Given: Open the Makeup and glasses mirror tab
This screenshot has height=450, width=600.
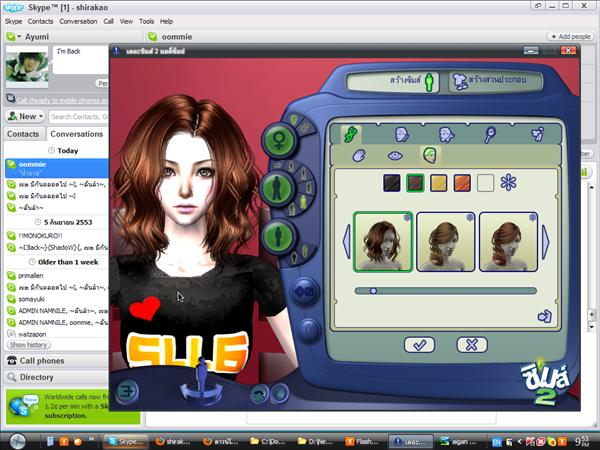Looking at the screenshot, I should [x=490, y=135].
